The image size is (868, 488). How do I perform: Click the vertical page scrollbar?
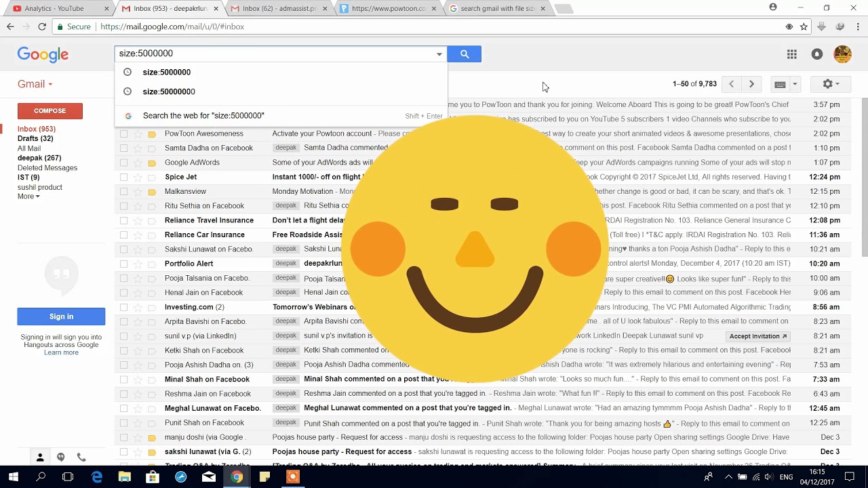(x=865, y=178)
